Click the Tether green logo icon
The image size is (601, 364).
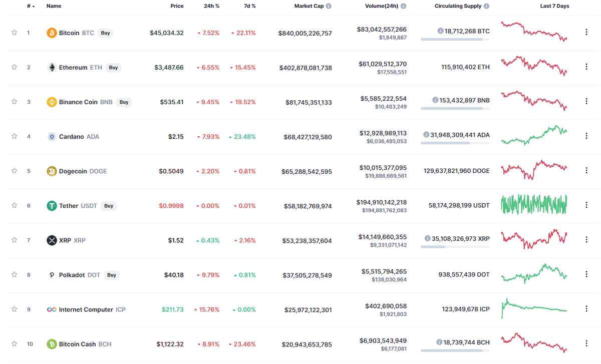pos(52,206)
